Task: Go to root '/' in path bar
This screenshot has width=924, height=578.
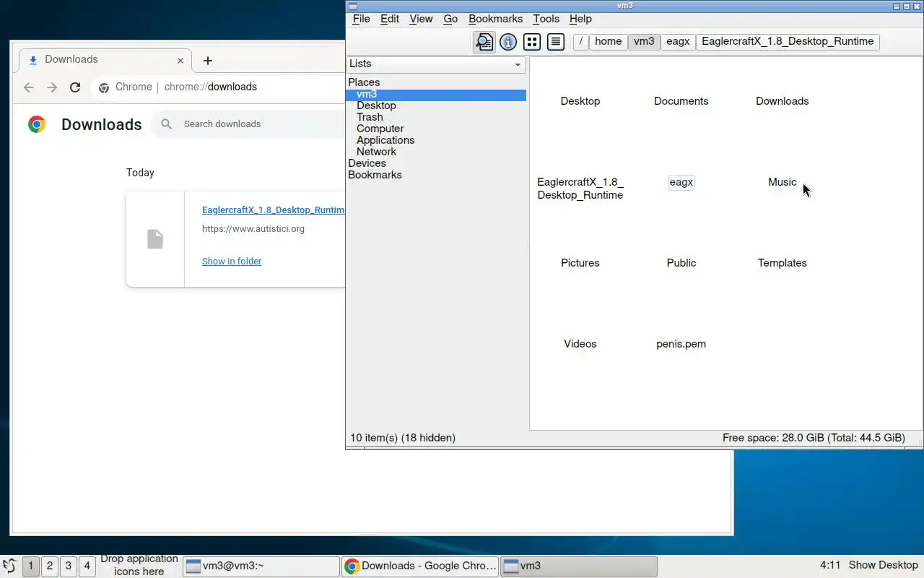Action: 581,41
